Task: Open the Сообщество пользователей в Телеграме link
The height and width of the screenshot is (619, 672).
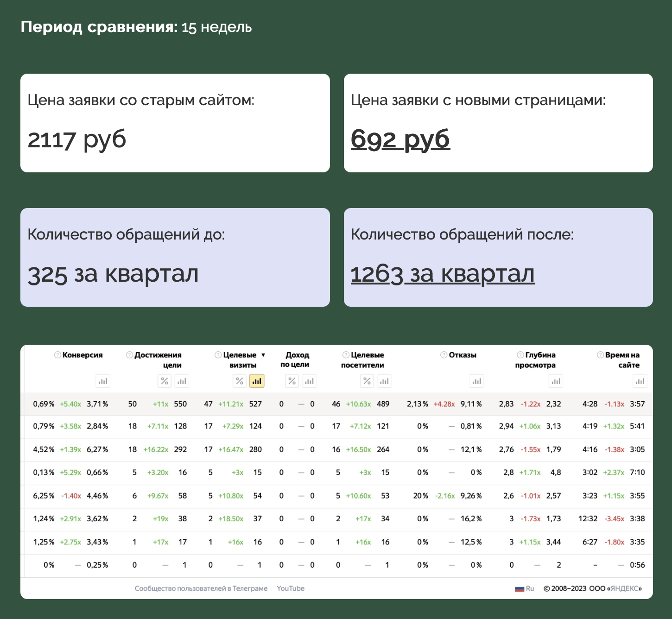Action: click(201, 588)
